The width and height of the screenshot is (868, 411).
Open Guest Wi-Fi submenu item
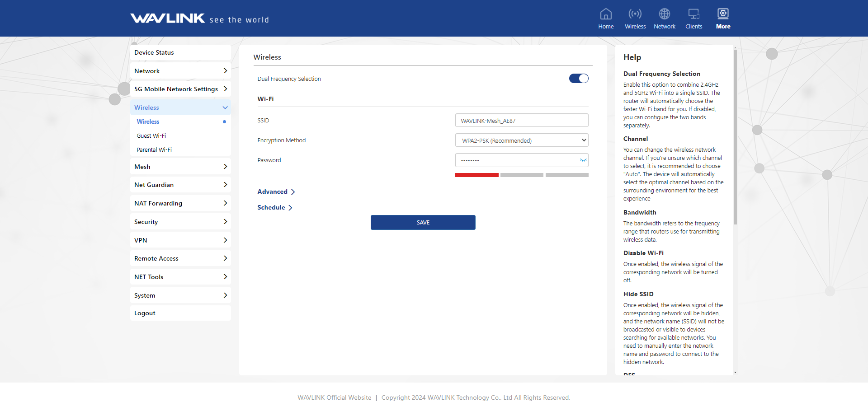click(x=151, y=136)
